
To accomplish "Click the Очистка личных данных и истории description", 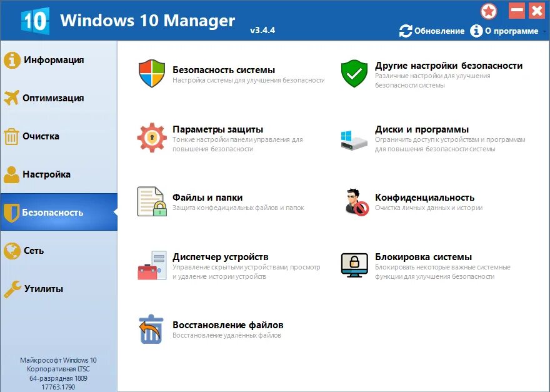I will point(429,208).
